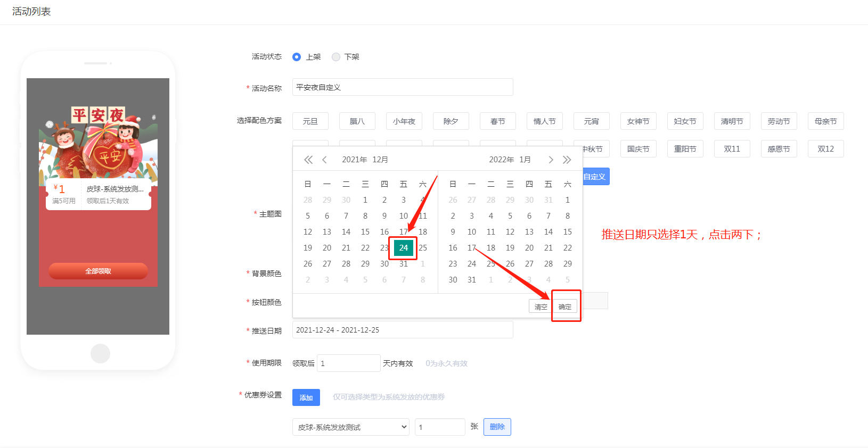The image size is (868, 448).
Task: Choose the 劳动节 color scheme
Action: 779,121
